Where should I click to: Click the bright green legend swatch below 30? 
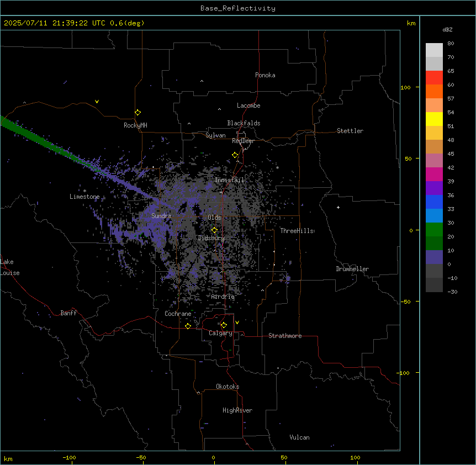coord(434,230)
